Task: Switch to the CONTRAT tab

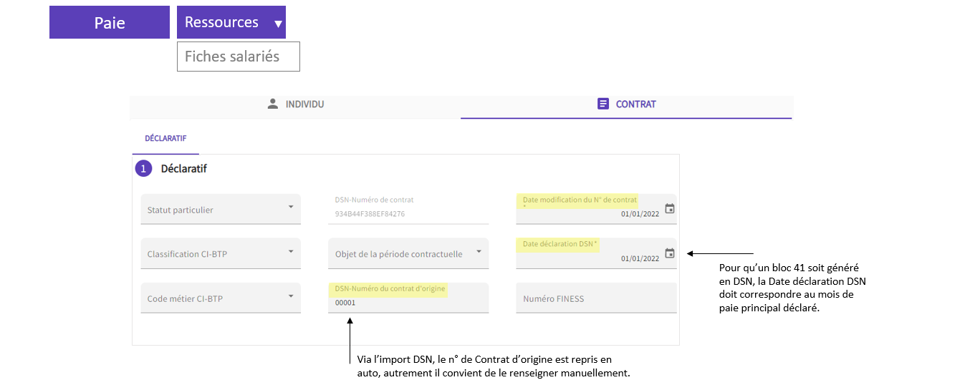Action: [627, 104]
